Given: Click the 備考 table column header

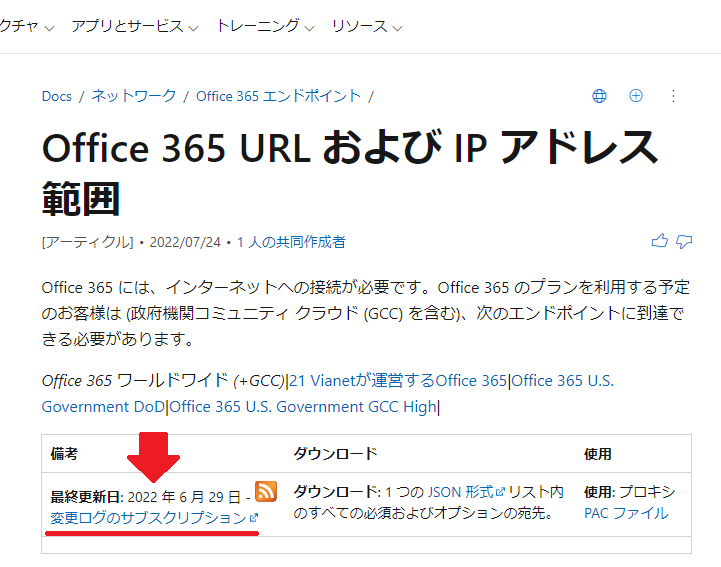Looking at the screenshot, I should [64, 453].
